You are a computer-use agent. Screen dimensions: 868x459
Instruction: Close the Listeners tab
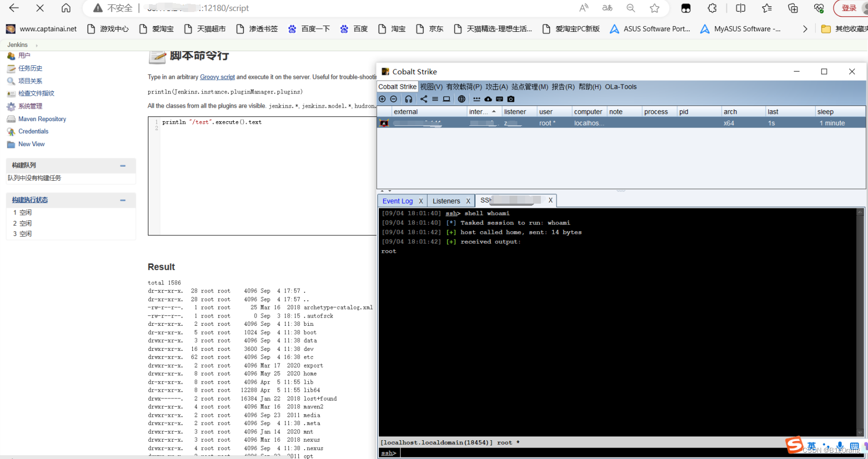point(468,201)
